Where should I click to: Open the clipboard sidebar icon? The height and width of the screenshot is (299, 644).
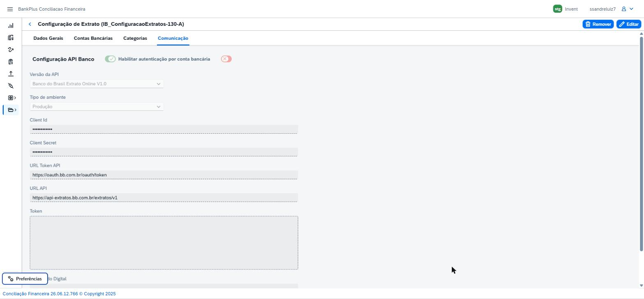point(11,62)
